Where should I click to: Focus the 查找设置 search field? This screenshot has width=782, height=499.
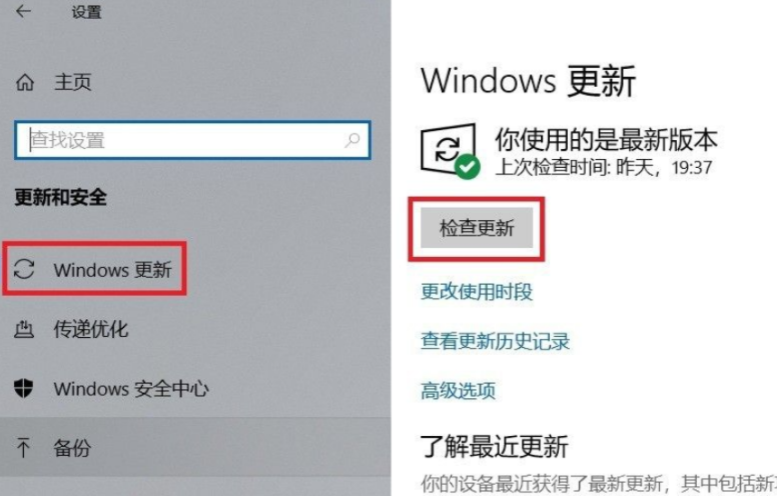tap(193, 140)
